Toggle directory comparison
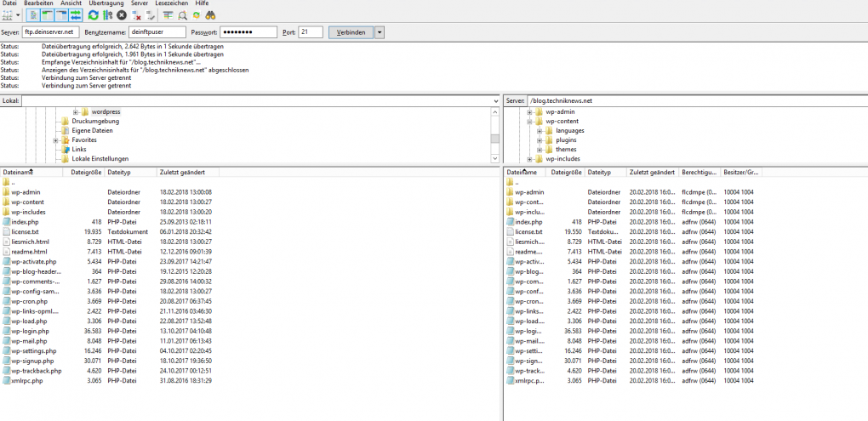Screen dimensions: 868x421 point(182,15)
